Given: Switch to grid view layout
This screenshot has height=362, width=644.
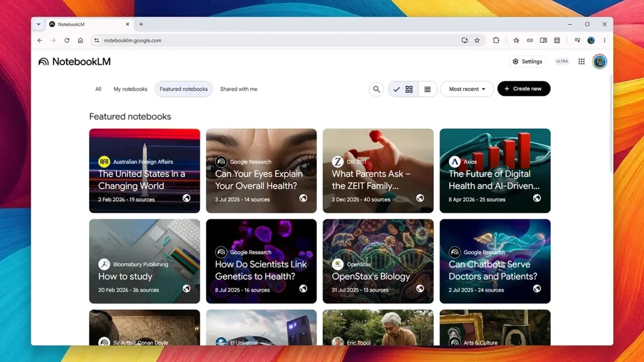Looking at the screenshot, I should coord(404,89).
